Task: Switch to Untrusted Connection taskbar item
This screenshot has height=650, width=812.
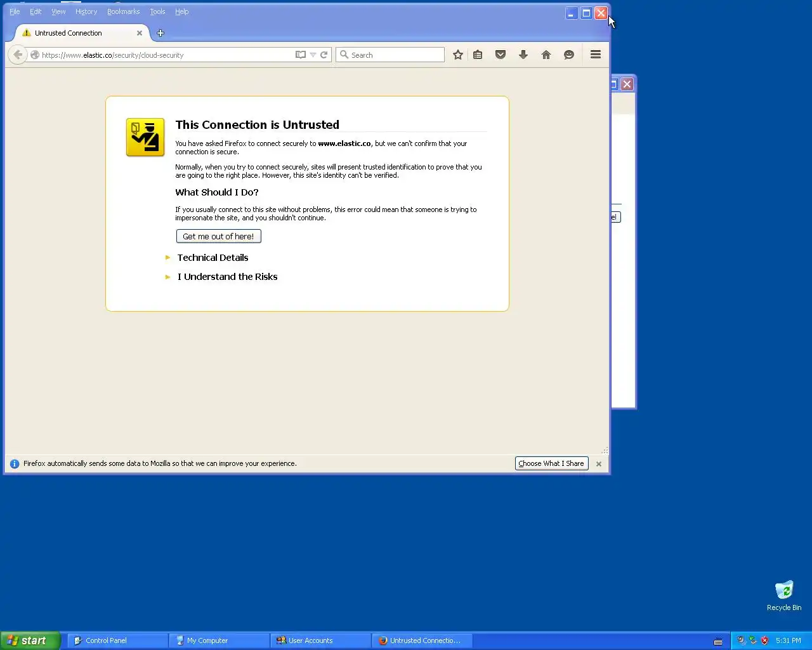Action: [x=422, y=640]
